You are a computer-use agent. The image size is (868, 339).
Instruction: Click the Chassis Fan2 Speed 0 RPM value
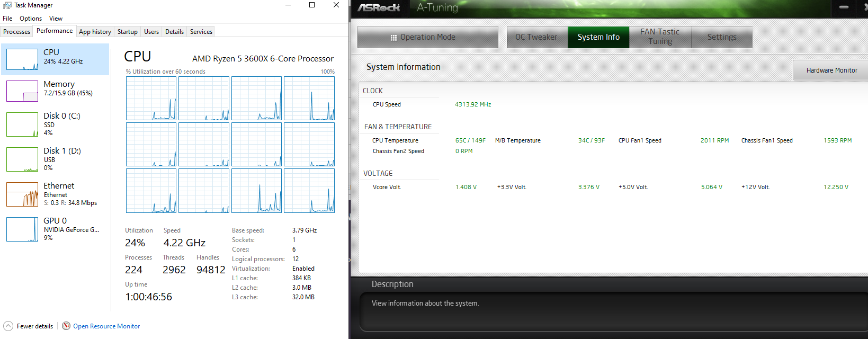[464, 151]
